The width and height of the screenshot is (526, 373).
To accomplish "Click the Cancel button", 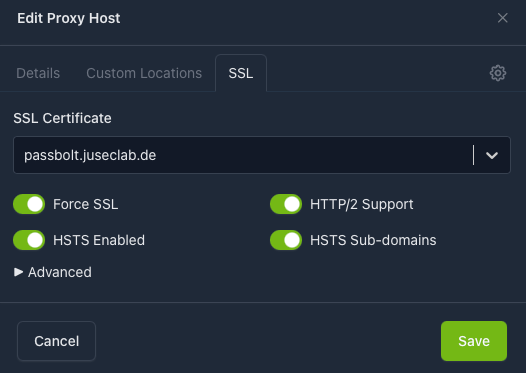I will pyautogui.click(x=56, y=341).
